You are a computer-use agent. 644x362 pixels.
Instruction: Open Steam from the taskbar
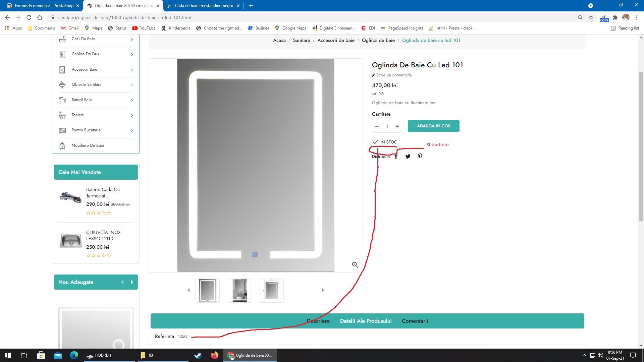(x=198, y=355)
